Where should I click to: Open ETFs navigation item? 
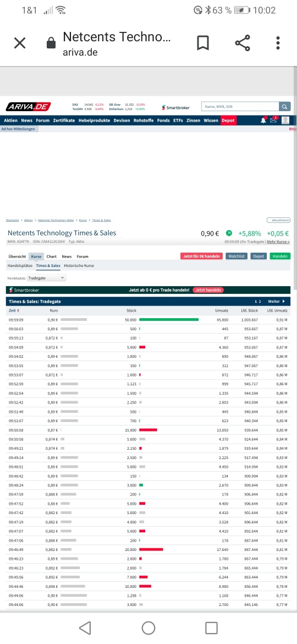(x=178, y=121)
